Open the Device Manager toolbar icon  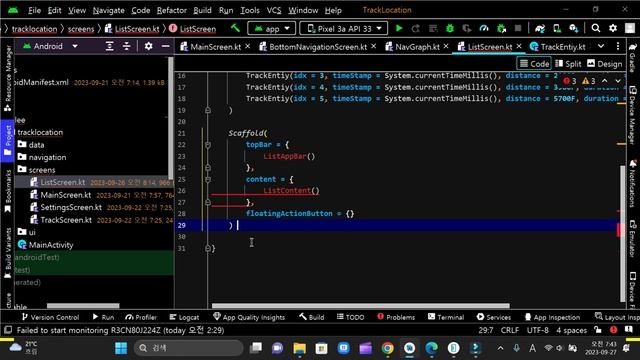557,28
